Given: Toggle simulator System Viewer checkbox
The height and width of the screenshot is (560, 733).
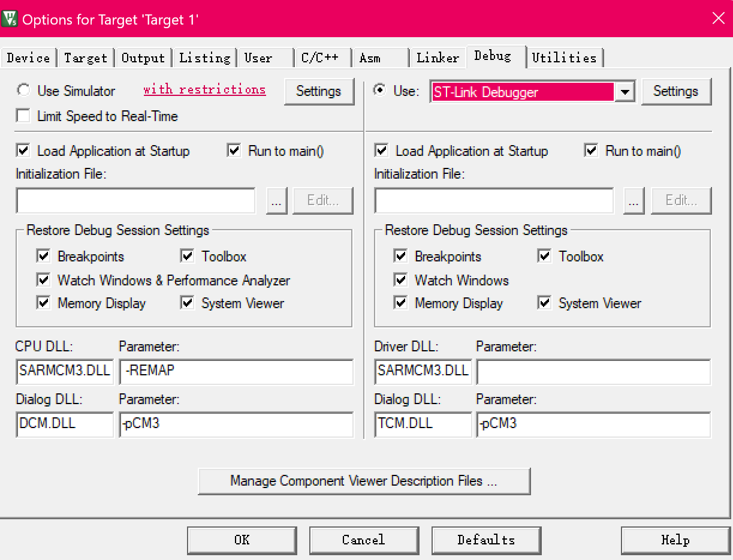Looking at the screenshot, I should (x=188, y=303).
